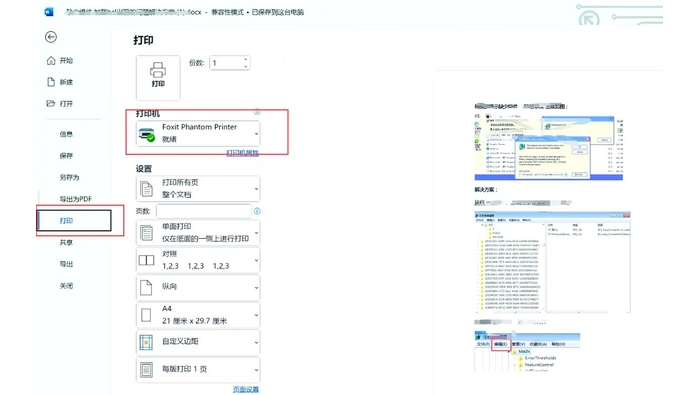This screenshot has height=395, width=700.
Task: Select 导出为PDF option
Action: pos(75,199)
